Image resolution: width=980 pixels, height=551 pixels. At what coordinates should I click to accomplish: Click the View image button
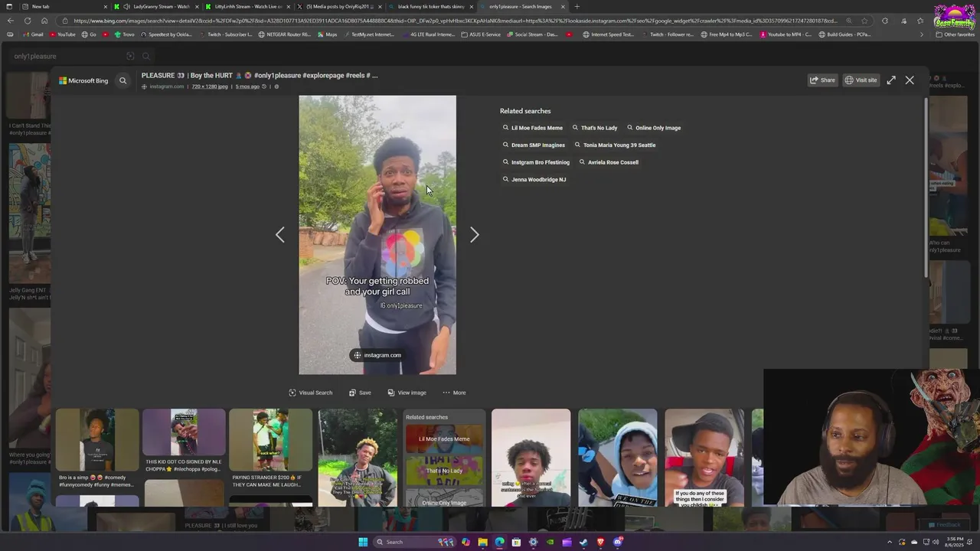tap(407, 393)
